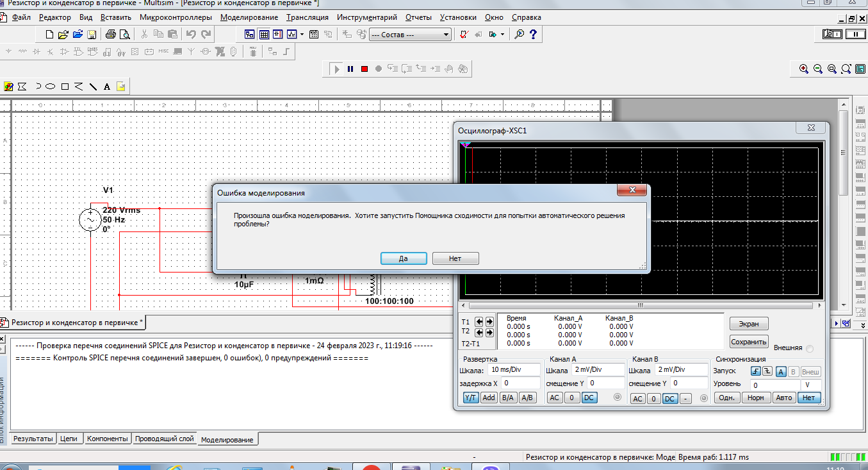This screenshot has width=868, height=470.
Task: Click Да in the simulation error dialog
Action: click(x=404, y=258)
